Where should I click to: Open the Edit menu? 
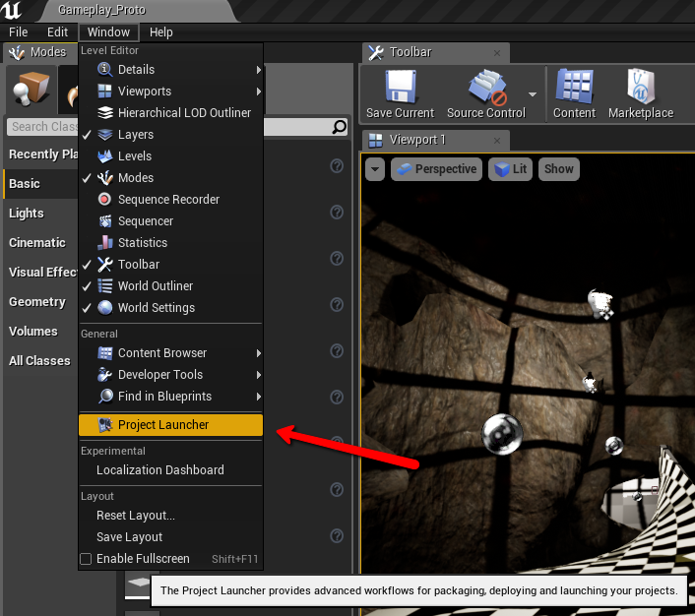tap(58, 32)
